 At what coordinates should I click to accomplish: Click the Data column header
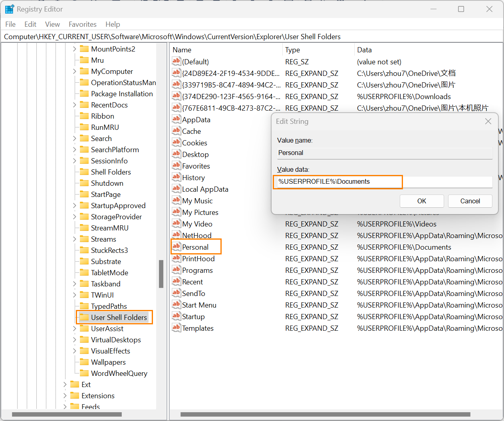(x=428, y=50)
